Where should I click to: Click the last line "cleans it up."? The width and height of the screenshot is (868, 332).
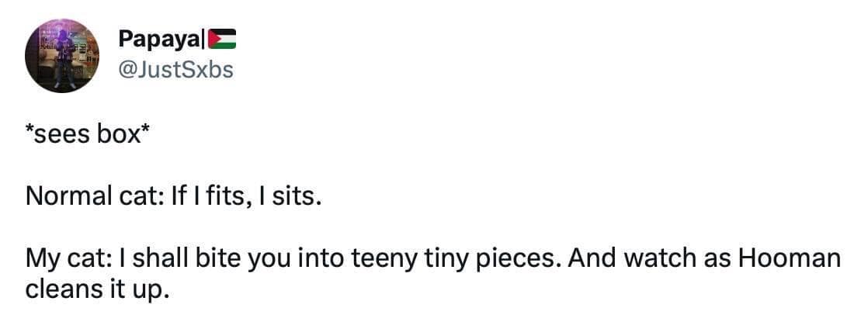pos(96,290)
